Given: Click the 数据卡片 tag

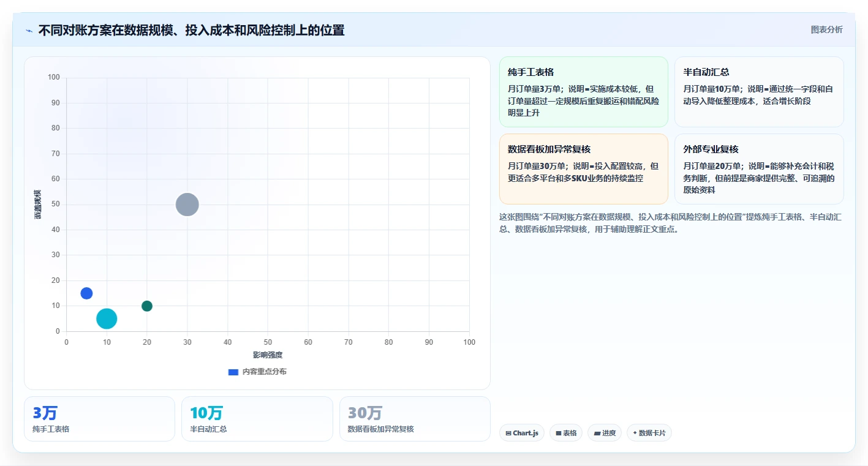Looking at the screenshot, I should point(649,433).
